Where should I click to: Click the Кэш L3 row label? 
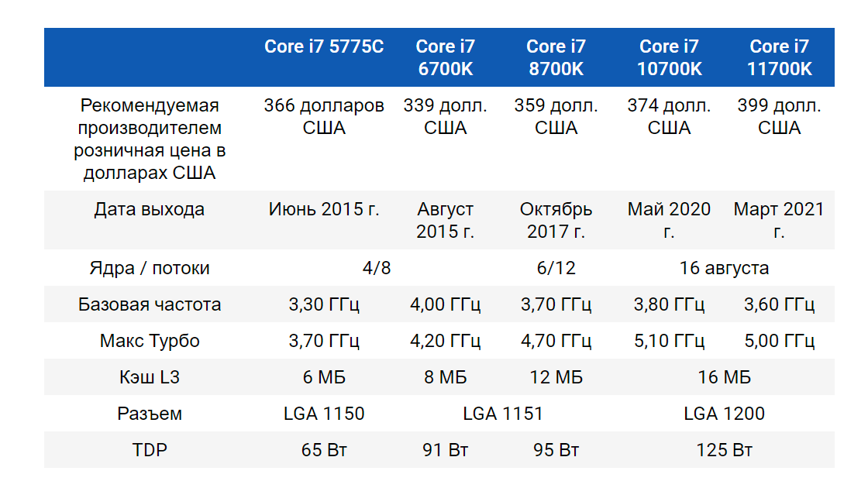point(150,377)
